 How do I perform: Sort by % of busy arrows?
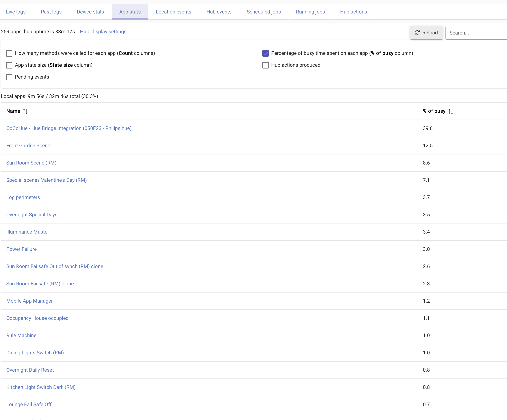(x=451, y=111)
